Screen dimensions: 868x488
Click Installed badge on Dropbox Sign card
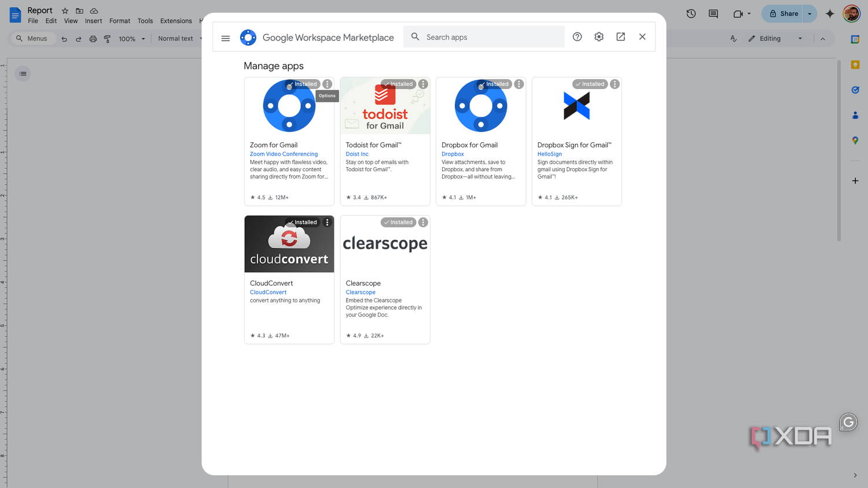pos(590,84)
